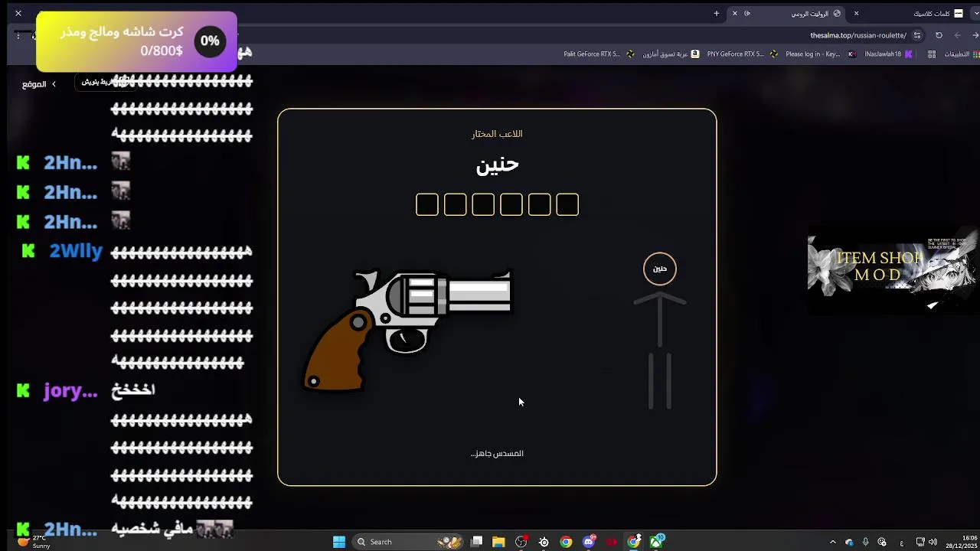
Task: Navigate forward in browser
Action: click(957, 35)
